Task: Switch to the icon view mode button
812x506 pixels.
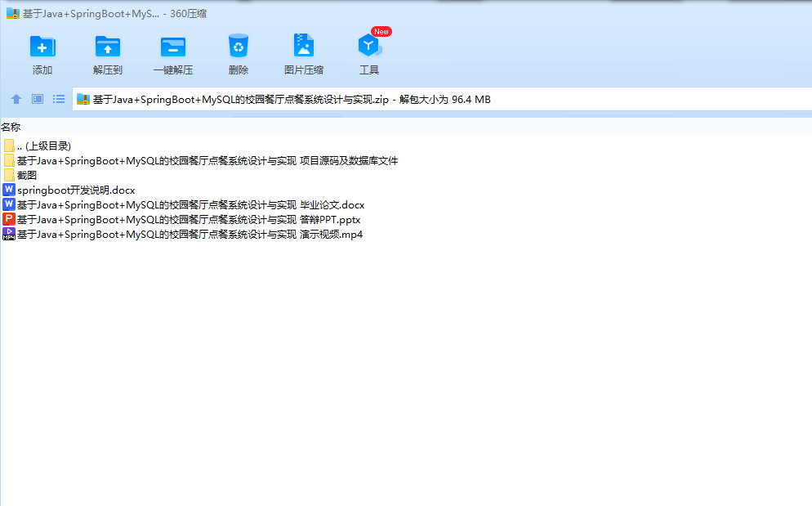Action: pyautogui.click(x=38, y=99)
